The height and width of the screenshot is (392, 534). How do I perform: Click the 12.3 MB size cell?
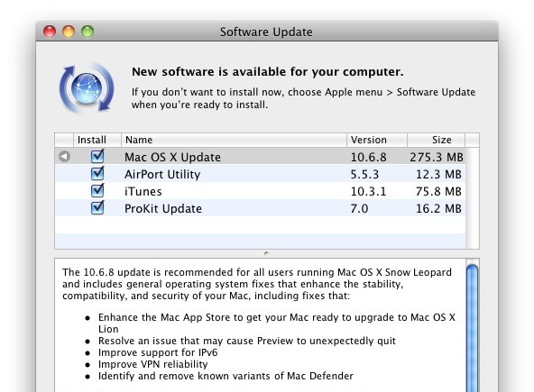click(438, 175)
